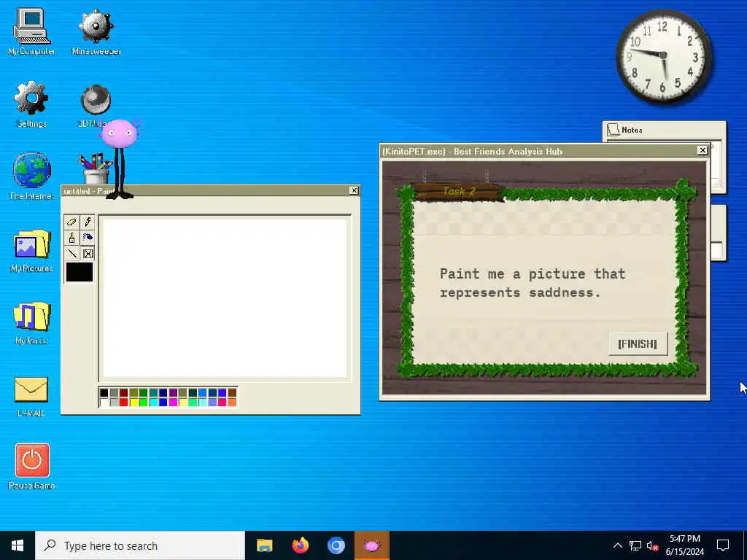This screenshot has height=560, width=747.
Task: Select the Eraser tool in Paint
Action: pos(71,222)
